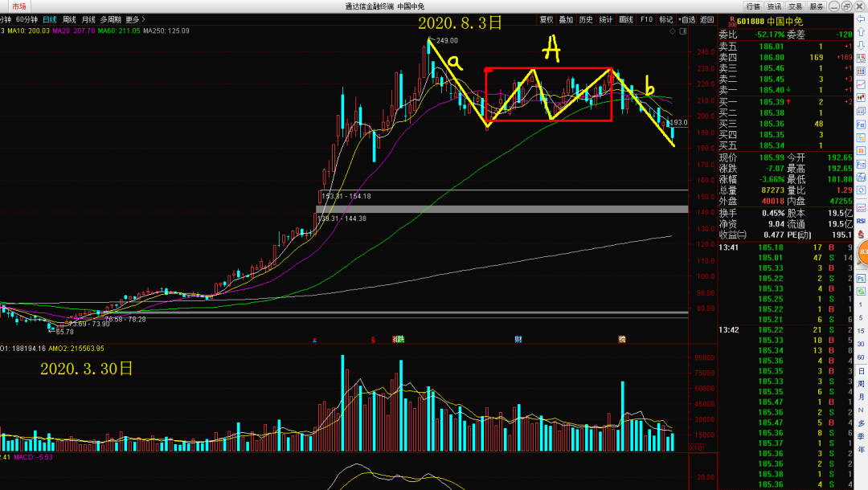Click the MA60: 211.05 indicator label
The width and height of the screenshot is (868, 490).
pyautogui.click(x=119, y=31)
